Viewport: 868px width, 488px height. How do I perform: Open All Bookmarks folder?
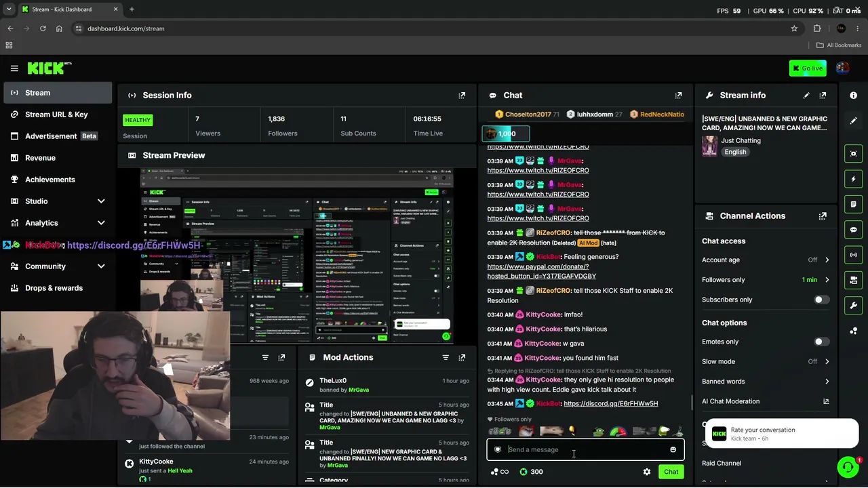point(839,45)
